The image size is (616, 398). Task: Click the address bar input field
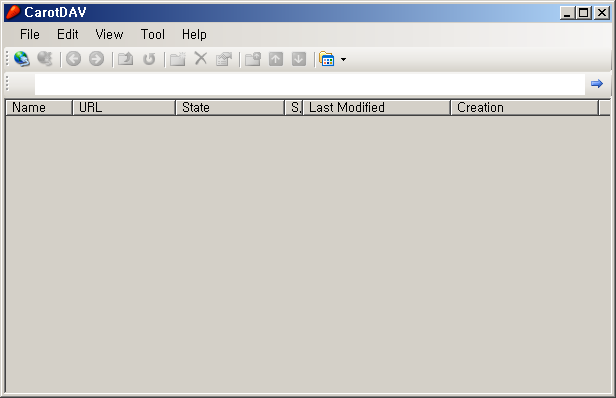click(x=310, y=84)
